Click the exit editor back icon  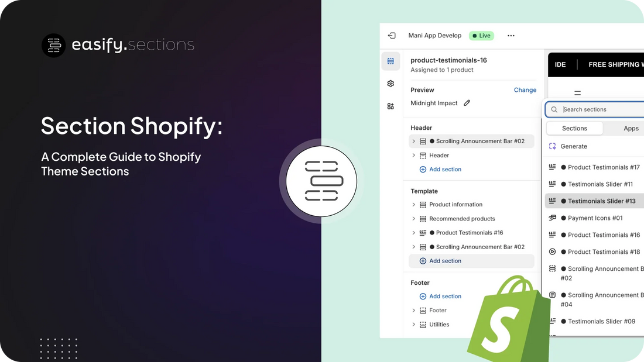(392, 36)
